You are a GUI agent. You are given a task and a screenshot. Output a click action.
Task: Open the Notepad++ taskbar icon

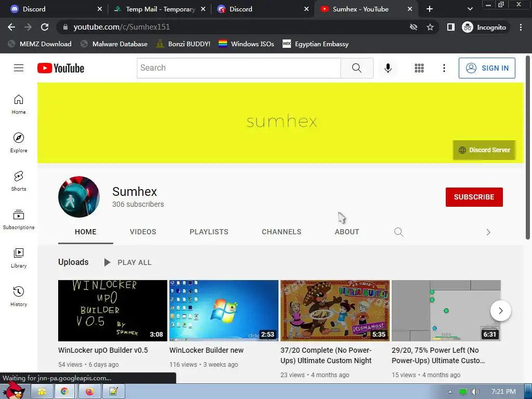point(113,392)
